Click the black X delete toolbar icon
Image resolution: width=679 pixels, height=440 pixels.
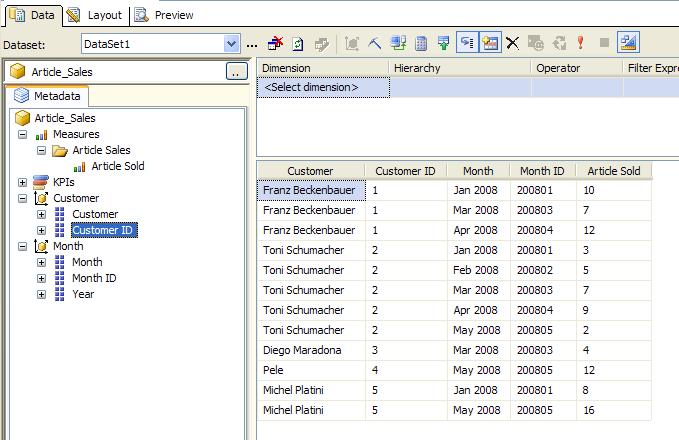512,43
